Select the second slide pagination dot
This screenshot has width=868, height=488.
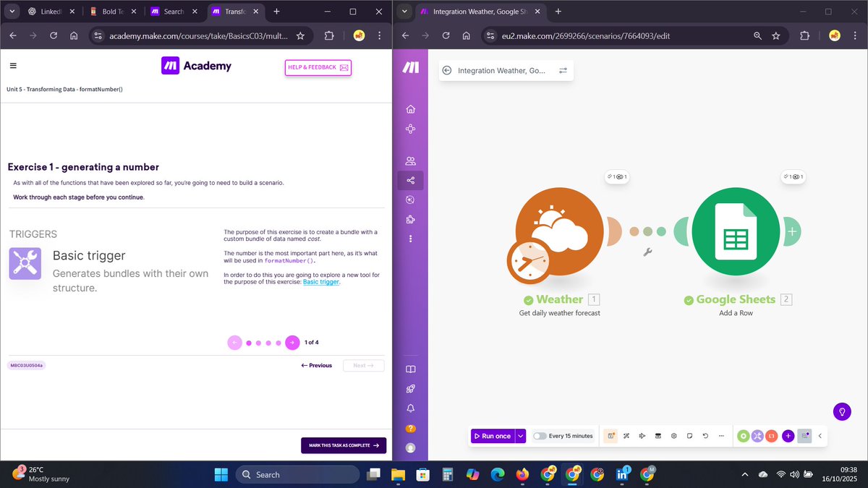point(259,343)
